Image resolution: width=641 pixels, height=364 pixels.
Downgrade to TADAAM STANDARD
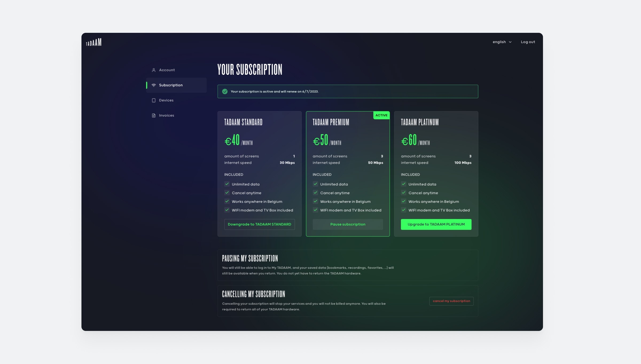259,224
